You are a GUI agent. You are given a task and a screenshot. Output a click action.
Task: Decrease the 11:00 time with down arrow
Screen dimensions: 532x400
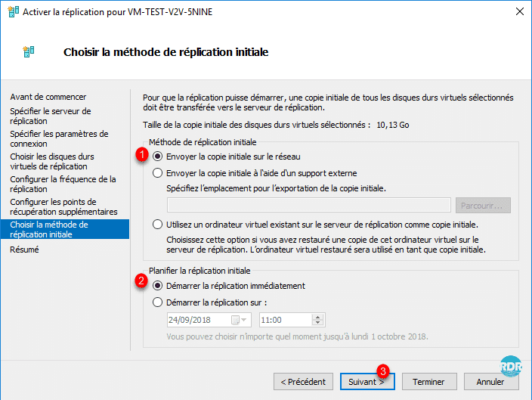point(318,323)
